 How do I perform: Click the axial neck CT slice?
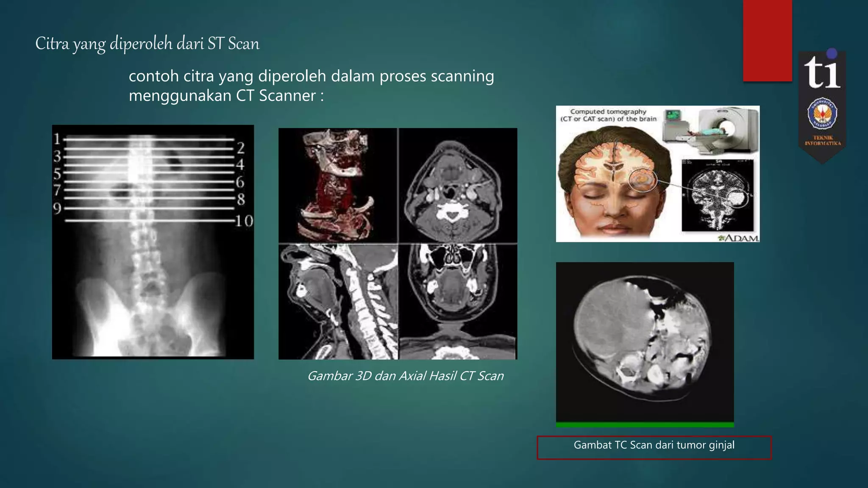[x=458, y=185]
